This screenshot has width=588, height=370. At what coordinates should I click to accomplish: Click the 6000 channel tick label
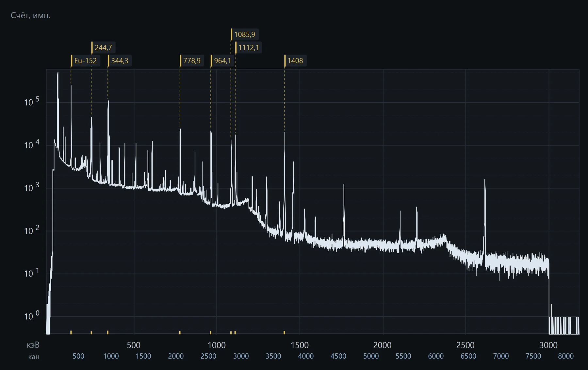(x=436, y=356)
